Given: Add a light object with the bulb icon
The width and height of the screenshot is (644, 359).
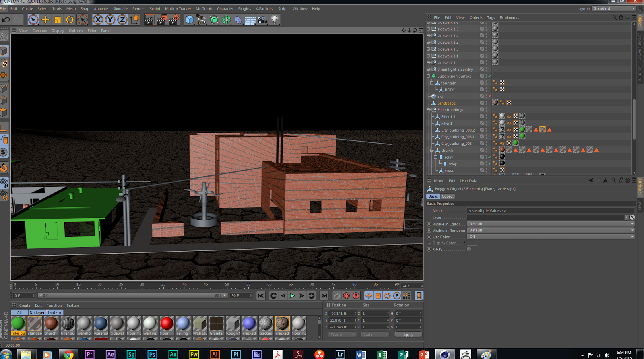Looking at the screenshot, I should coord(275,19).
